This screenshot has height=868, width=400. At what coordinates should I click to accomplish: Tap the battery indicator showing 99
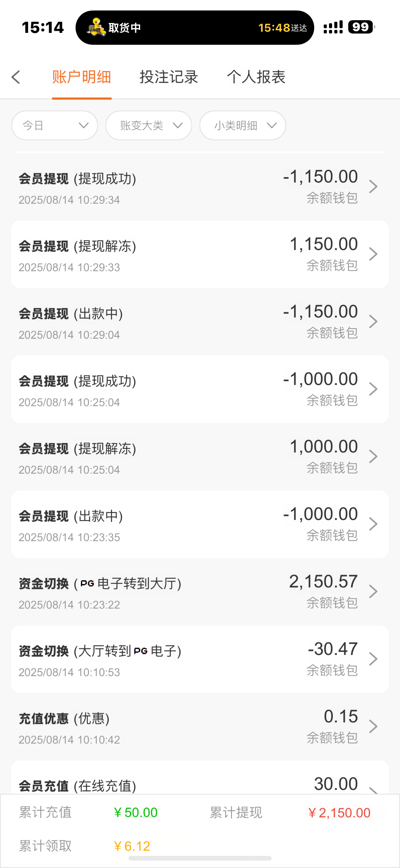click(x=361, y=27)
